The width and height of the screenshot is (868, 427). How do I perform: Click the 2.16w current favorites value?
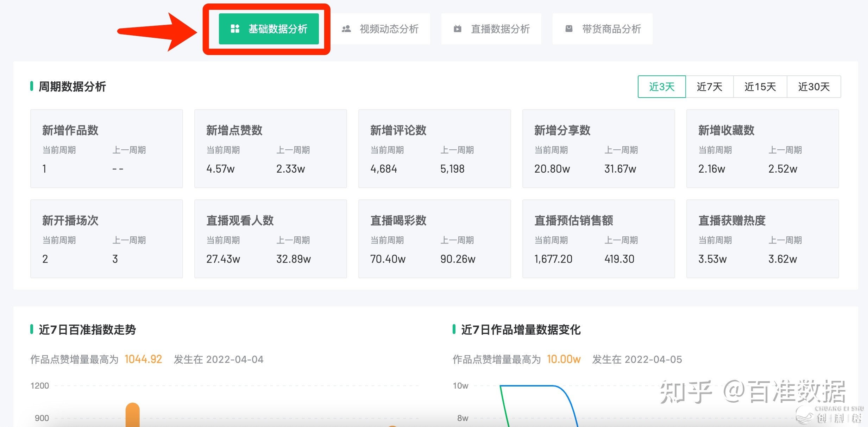click(x=712, y=169)
